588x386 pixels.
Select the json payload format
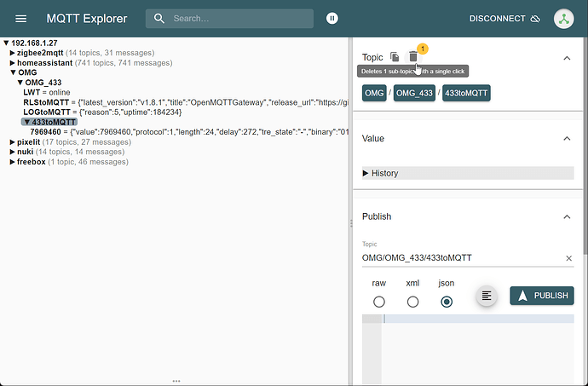coord(447,302)
